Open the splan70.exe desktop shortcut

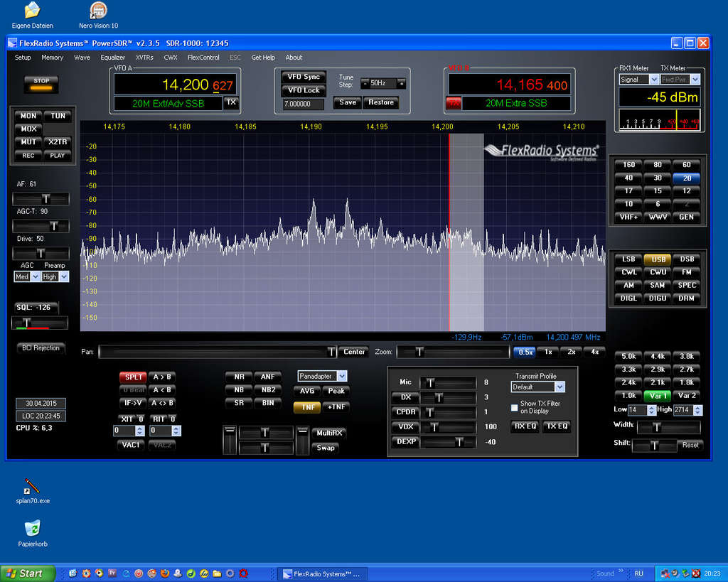(32, 487)
